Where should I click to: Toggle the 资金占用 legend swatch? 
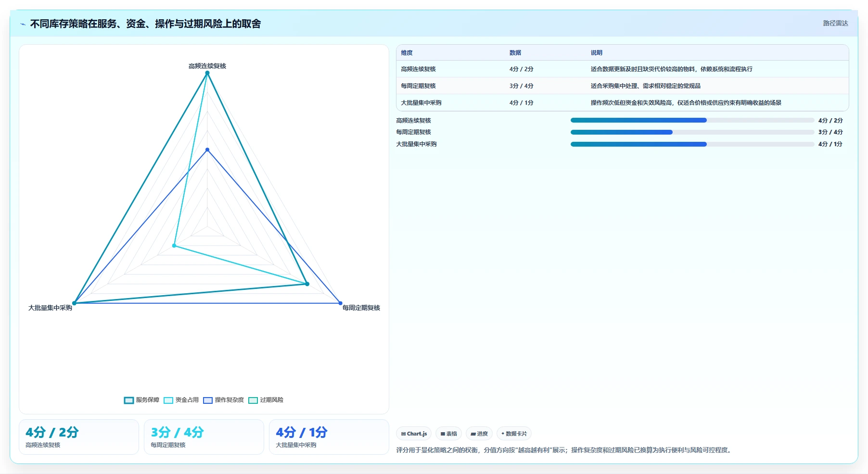click(x=168, y=400)
